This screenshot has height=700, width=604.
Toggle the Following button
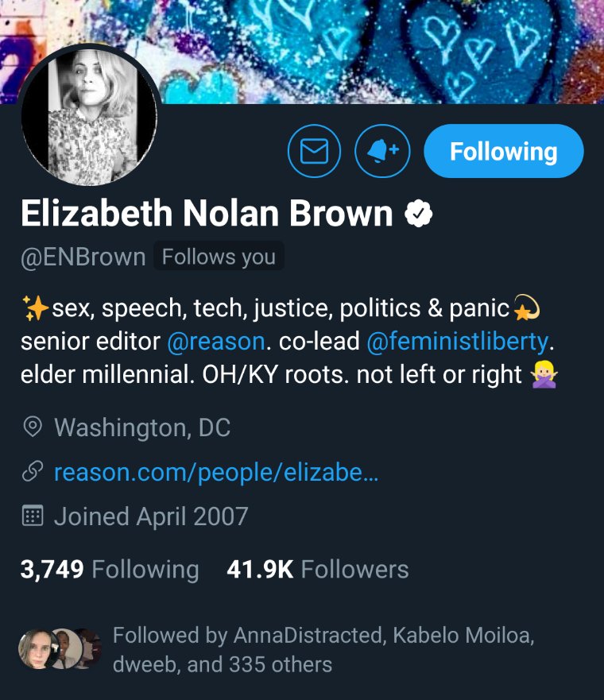tap(504, 151)
